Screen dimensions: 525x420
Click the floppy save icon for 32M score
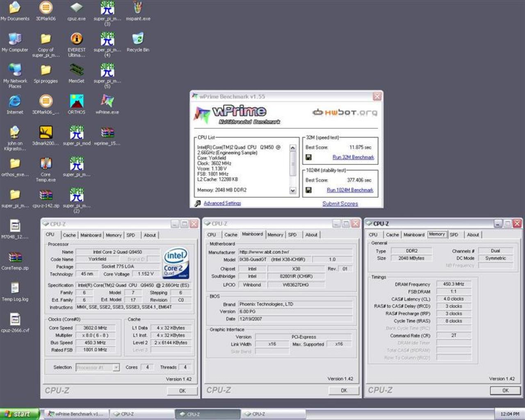[309, 157]
